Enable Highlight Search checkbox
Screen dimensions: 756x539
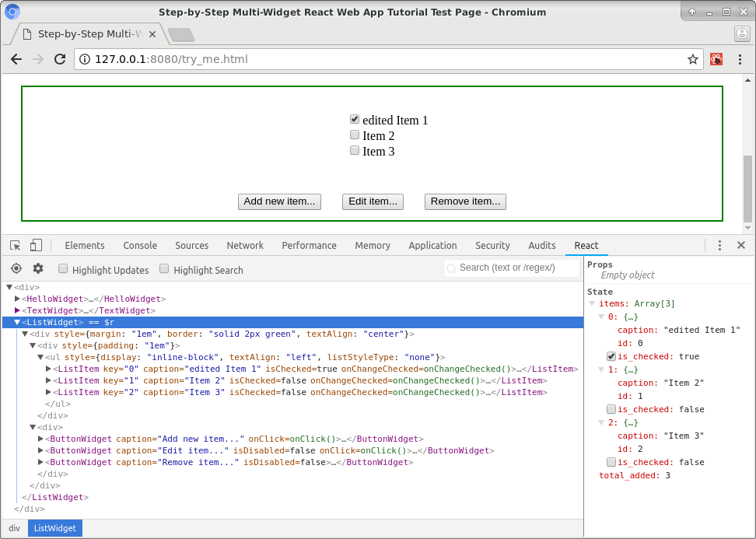coord(164,269)
